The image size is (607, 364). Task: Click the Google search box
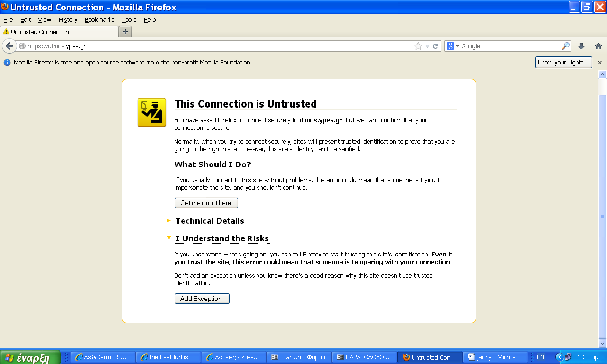[510, 46]
